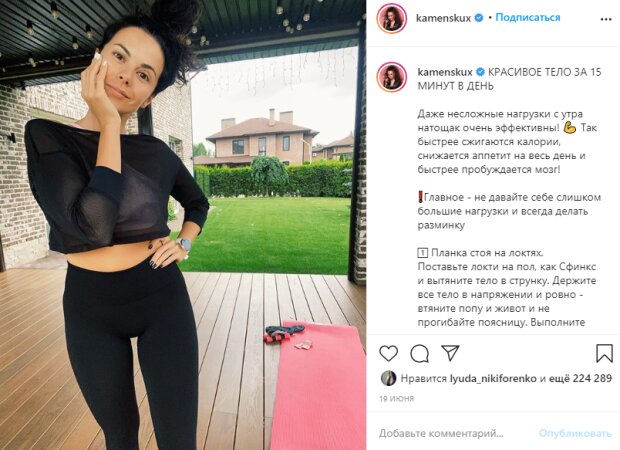
Task: Click the verified badge beside header username
Action: point(479,18)
